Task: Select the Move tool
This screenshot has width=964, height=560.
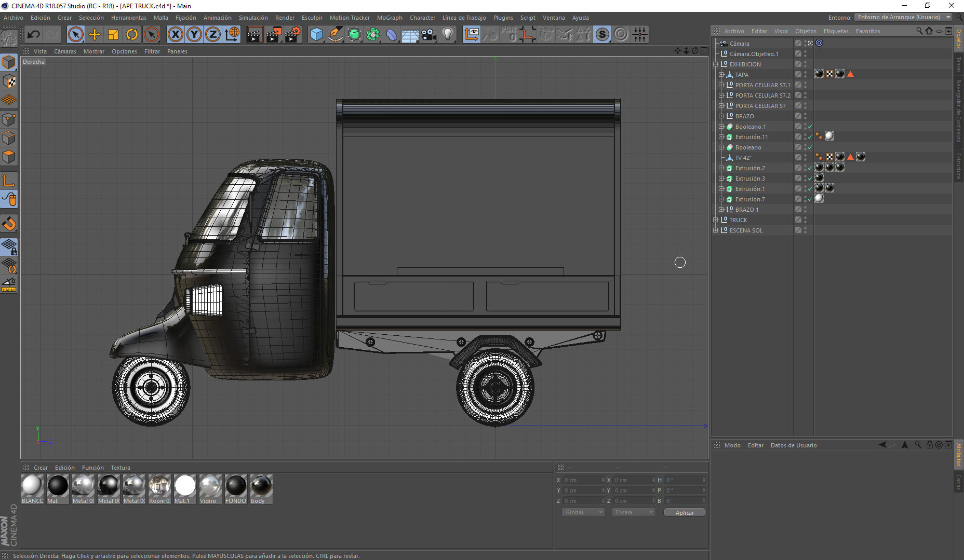Action: pyautogui.click(x=95, y=35)
